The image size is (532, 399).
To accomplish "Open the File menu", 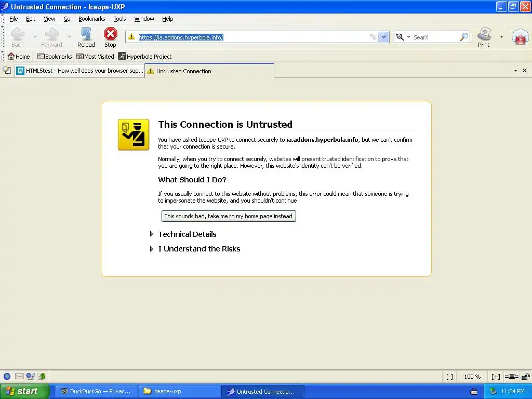I will [x=14, y=19].
